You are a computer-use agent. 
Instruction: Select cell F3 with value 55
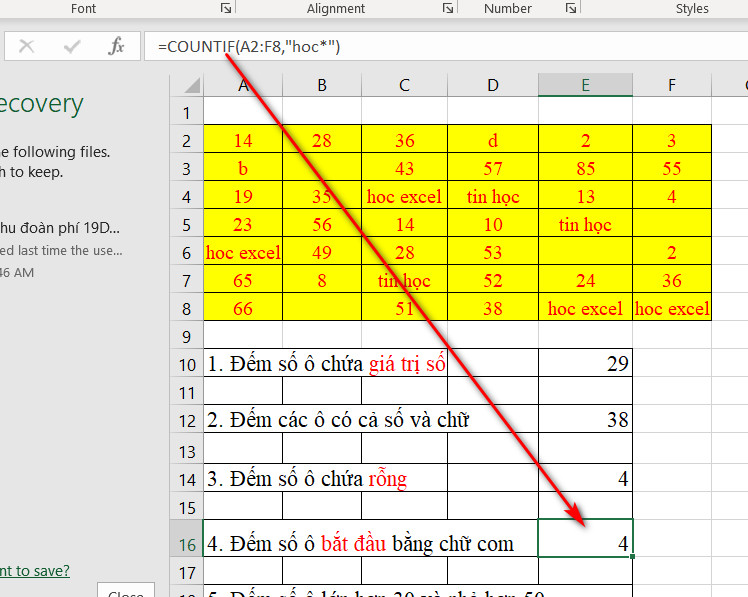pyautogui.click(x=672, y=168)
